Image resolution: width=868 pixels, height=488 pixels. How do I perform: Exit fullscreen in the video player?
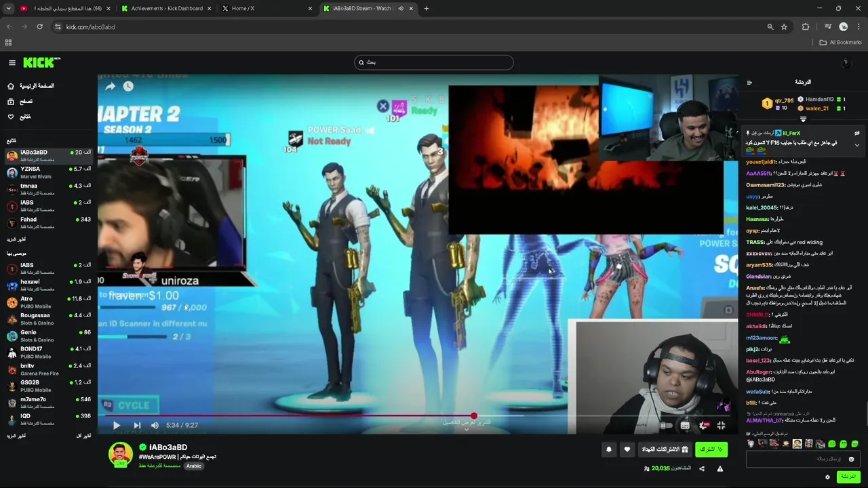[x=721, y=426]
